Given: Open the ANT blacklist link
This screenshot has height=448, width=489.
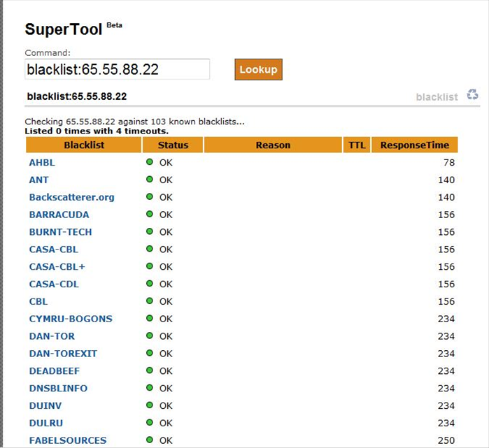Looking at the screenshot, I should (x=39, y=180).
